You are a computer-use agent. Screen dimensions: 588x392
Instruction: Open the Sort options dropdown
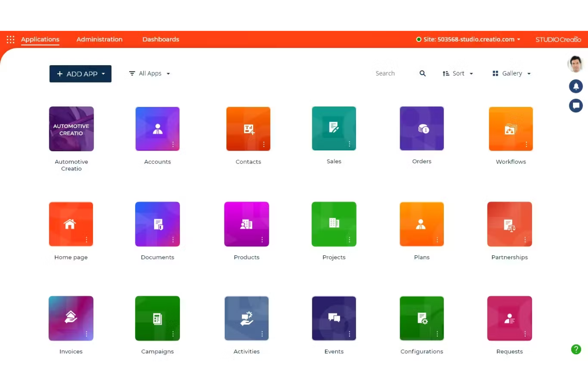pos(458,73)
